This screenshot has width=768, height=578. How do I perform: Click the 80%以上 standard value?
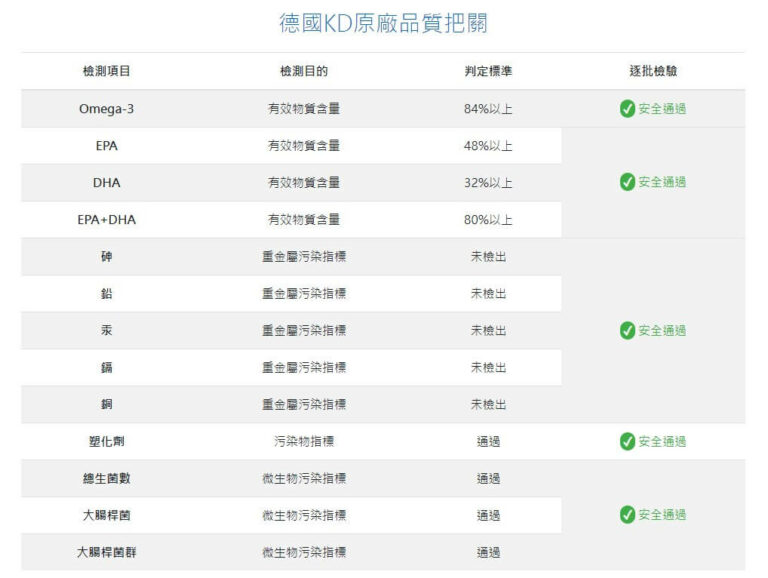[x=488, y=220]
